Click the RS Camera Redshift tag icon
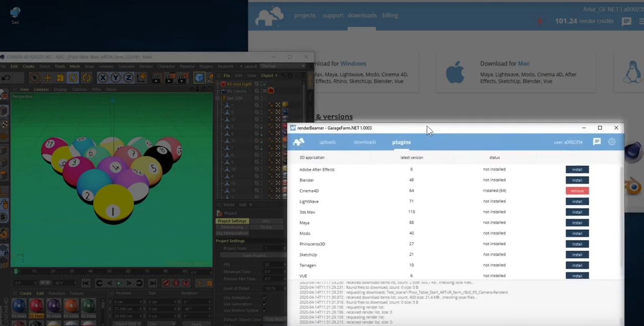 point(271,91)
